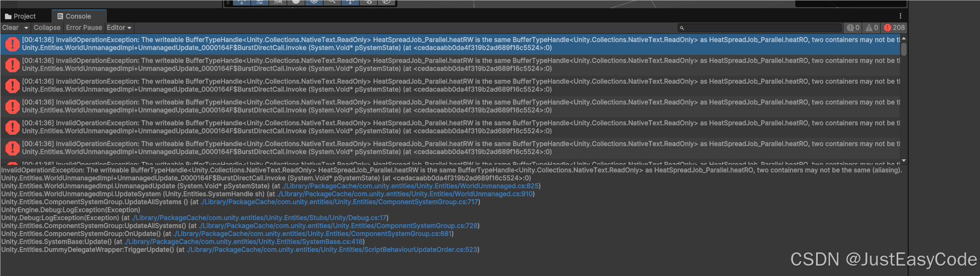Clear the console log
Viewport: 980px width, 276px height.
(10, 27)
